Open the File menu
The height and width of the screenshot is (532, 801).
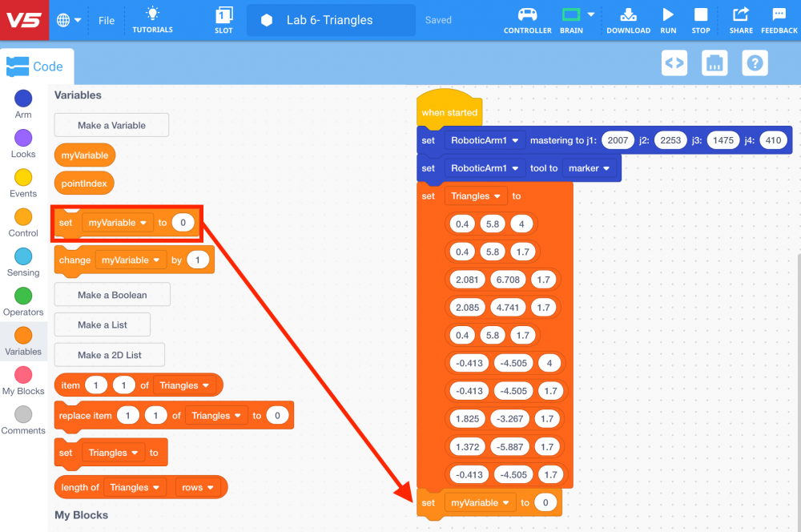pos(107,20)
